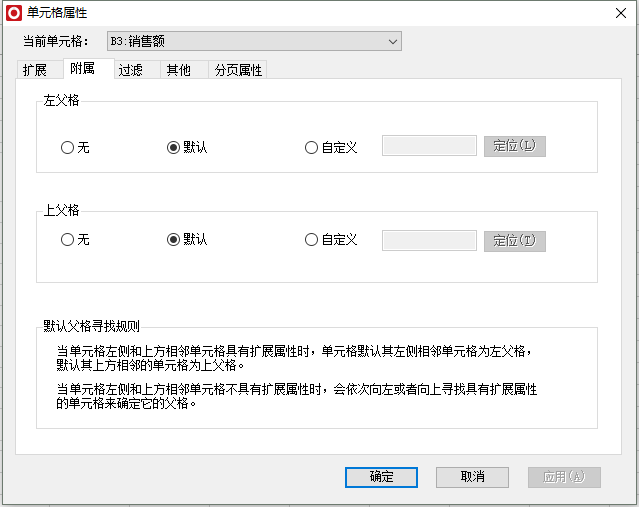Choose 默认 radio under 左父格

pos(187,147)
